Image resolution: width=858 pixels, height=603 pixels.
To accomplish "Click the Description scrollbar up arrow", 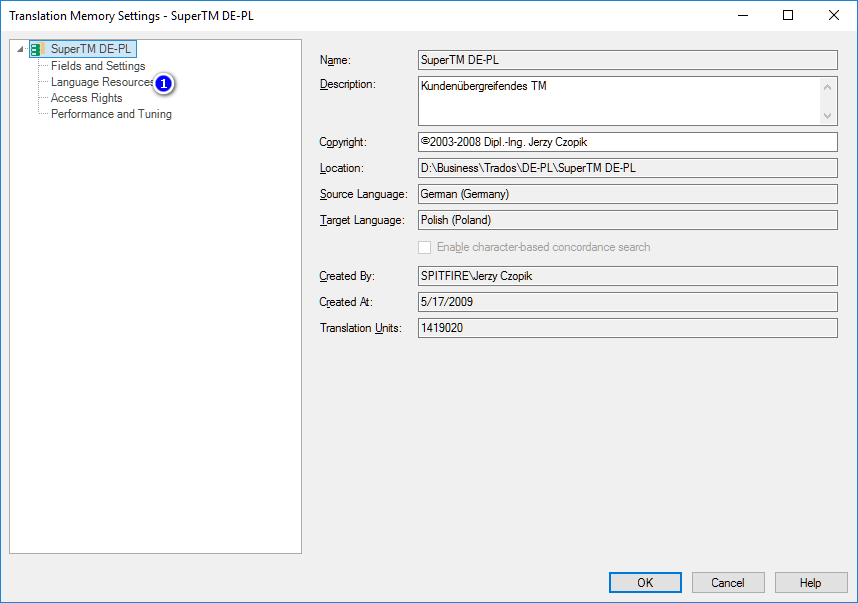I will point(827,87).
